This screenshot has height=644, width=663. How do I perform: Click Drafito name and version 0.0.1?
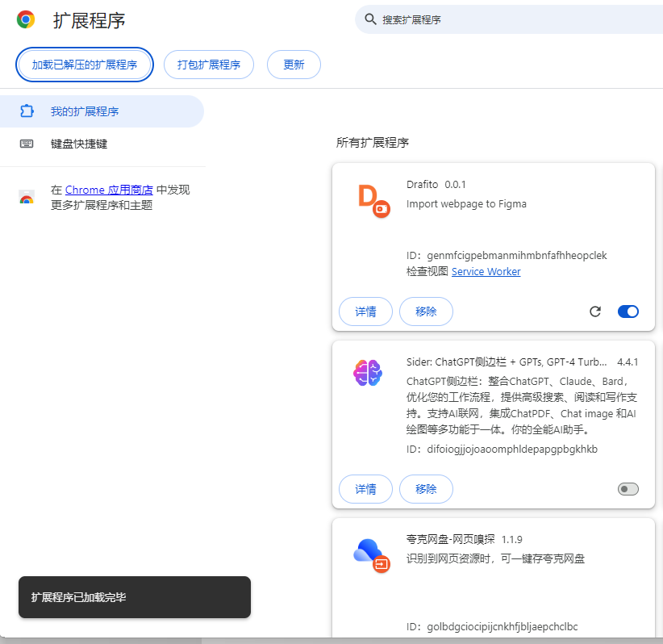point(436,185)
